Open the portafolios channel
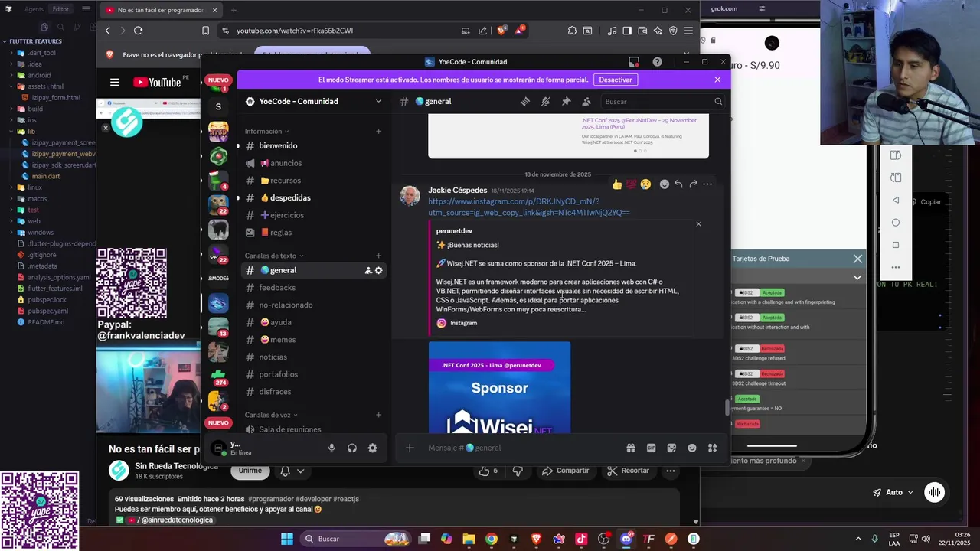980x551 pixels. (x=313, y=374)
